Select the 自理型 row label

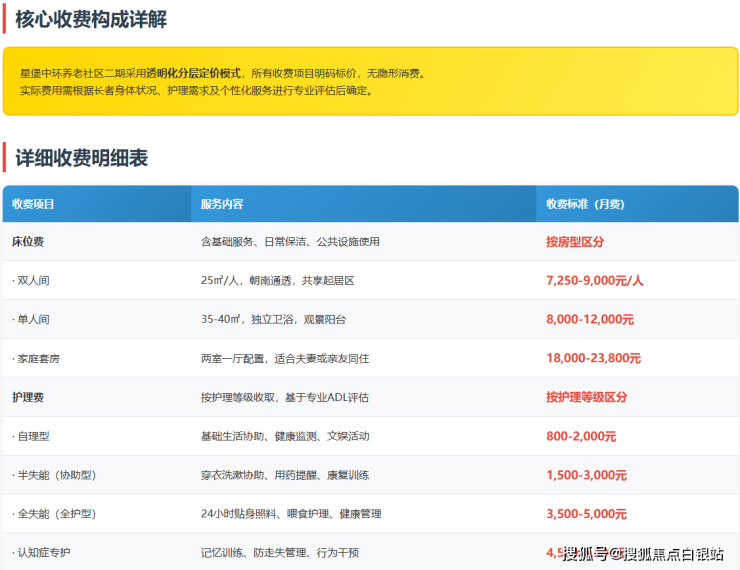click(31, 436)
